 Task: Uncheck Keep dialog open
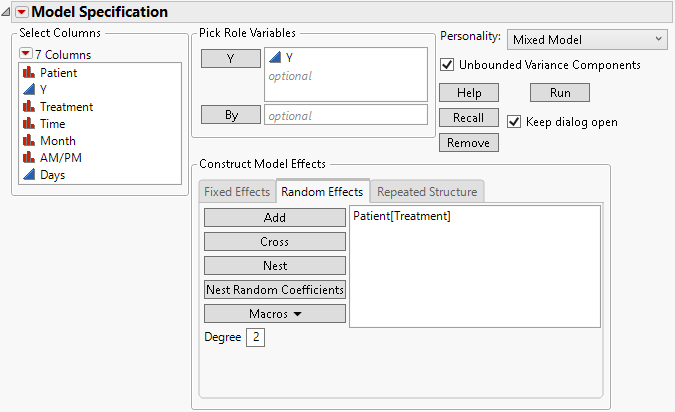(514, 122)
